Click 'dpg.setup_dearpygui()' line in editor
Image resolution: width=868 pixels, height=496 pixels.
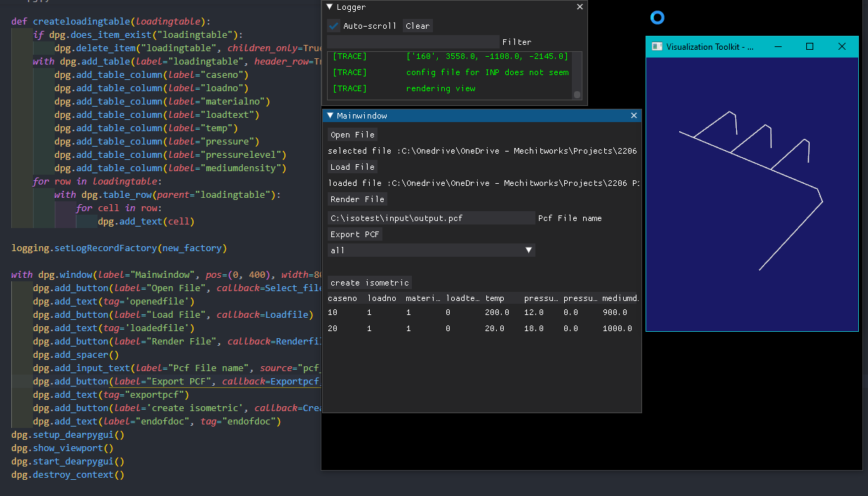[67, 434]
